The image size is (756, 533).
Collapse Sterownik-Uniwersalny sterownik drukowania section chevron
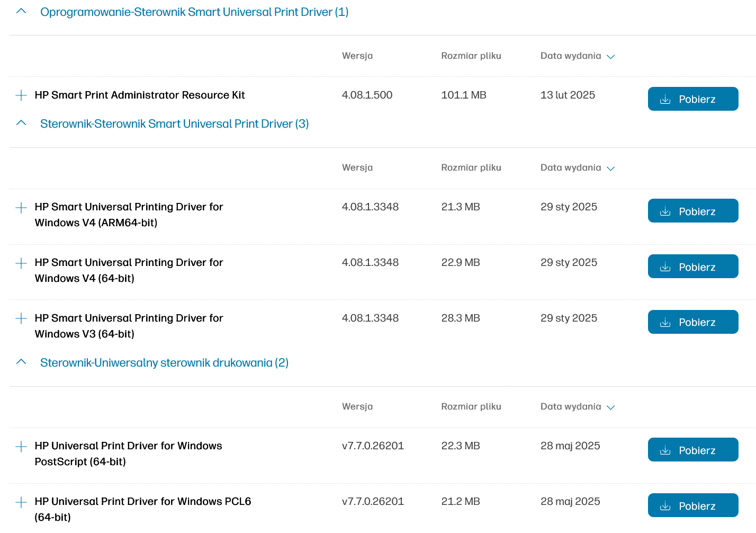point(21,362)
